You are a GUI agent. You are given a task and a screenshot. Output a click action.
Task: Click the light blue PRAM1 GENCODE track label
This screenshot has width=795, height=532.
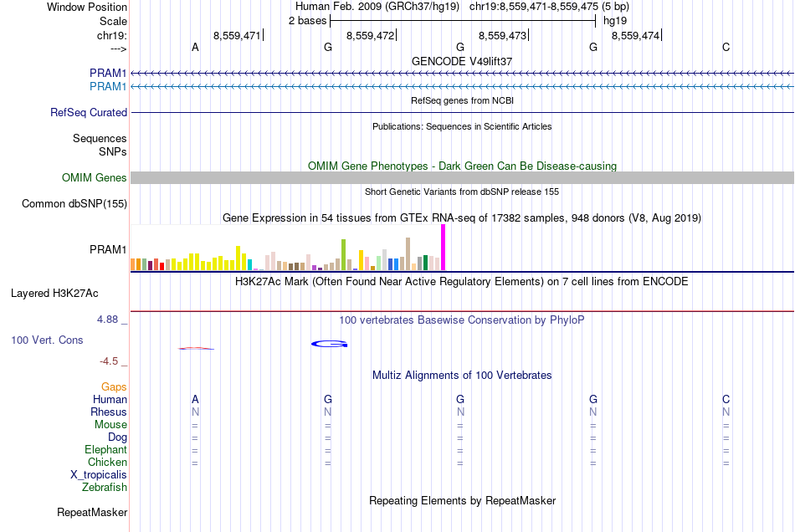[108, 87]
